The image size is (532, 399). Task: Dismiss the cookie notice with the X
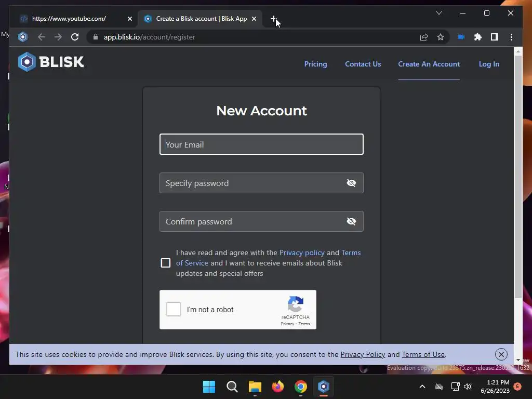coord(501,354)
